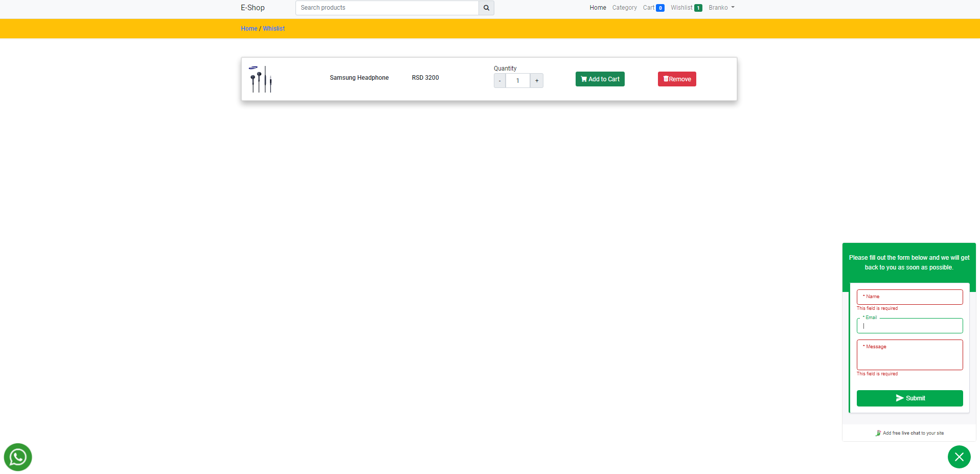Open the Home breadcrumb link
Viewport: 980px width, 474px height.
(x=249, y=28)
